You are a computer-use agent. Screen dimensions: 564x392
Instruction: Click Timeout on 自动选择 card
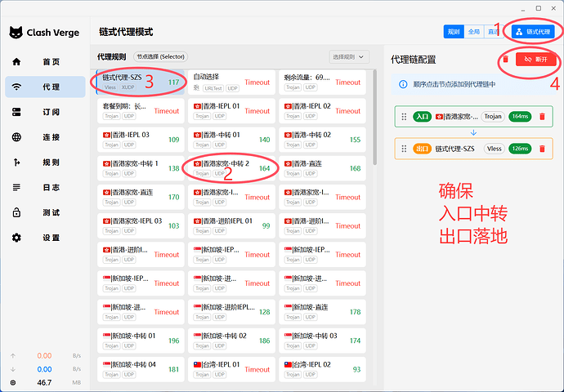(257, 82)
